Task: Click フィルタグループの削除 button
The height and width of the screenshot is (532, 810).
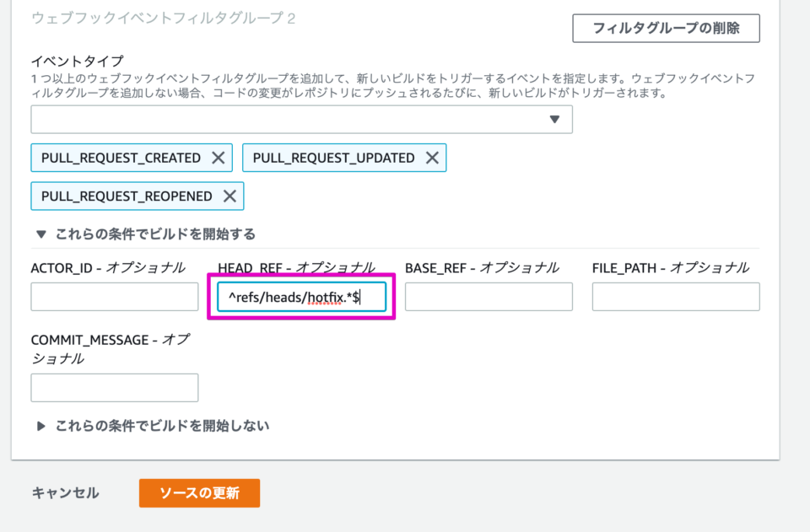Action: [x=666, y=28]
